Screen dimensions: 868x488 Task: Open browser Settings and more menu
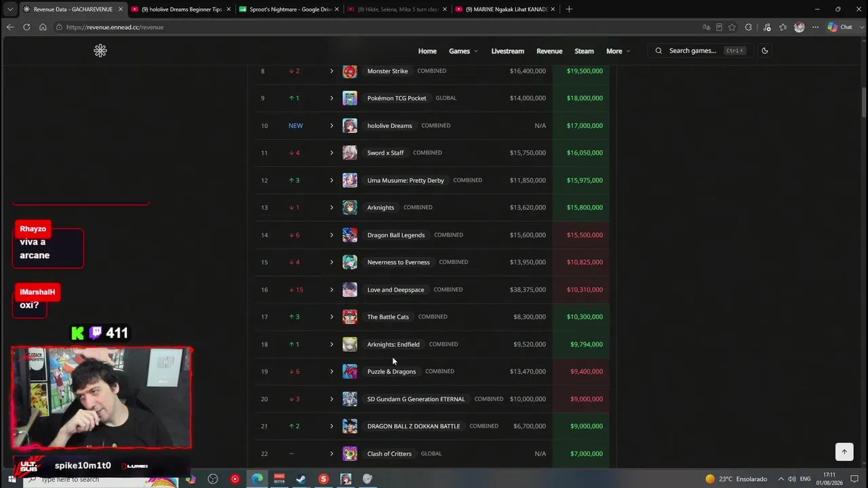coord(815,27)
